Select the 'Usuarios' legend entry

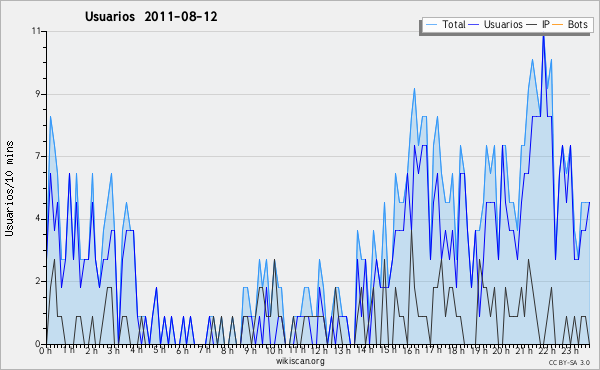tap(503, 24)
